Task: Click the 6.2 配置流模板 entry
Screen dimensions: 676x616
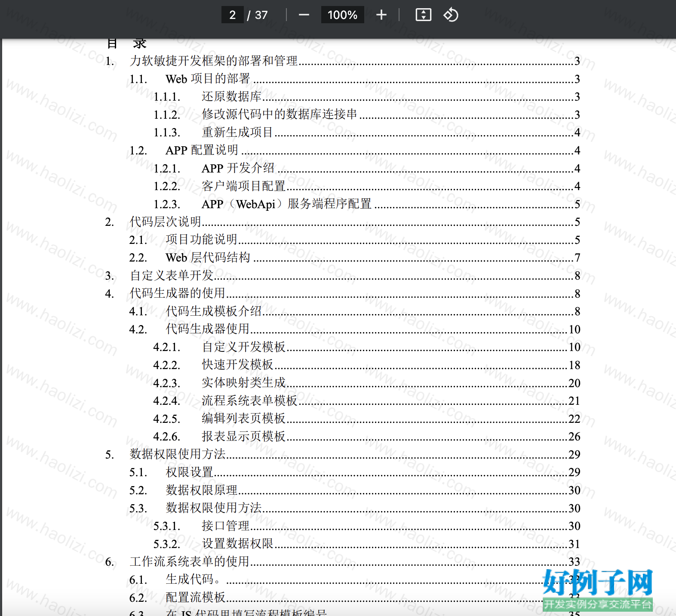Action: pyautogui.click(x=355, y=598)
